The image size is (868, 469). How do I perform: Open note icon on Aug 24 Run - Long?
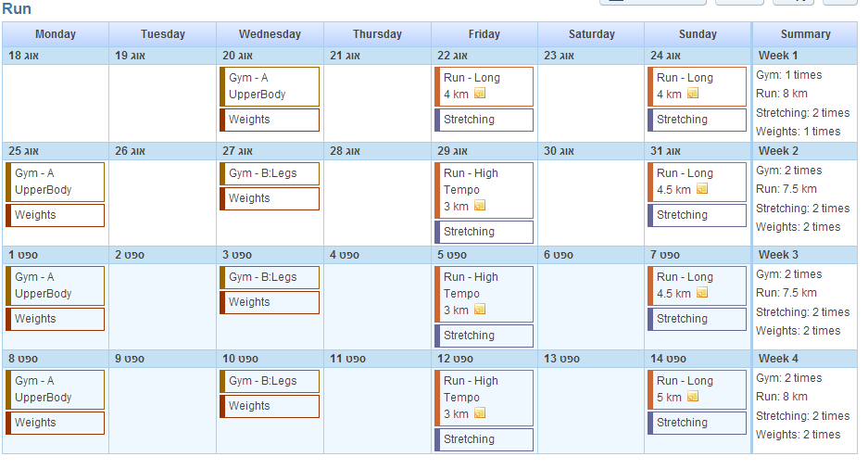coord(693,93)
